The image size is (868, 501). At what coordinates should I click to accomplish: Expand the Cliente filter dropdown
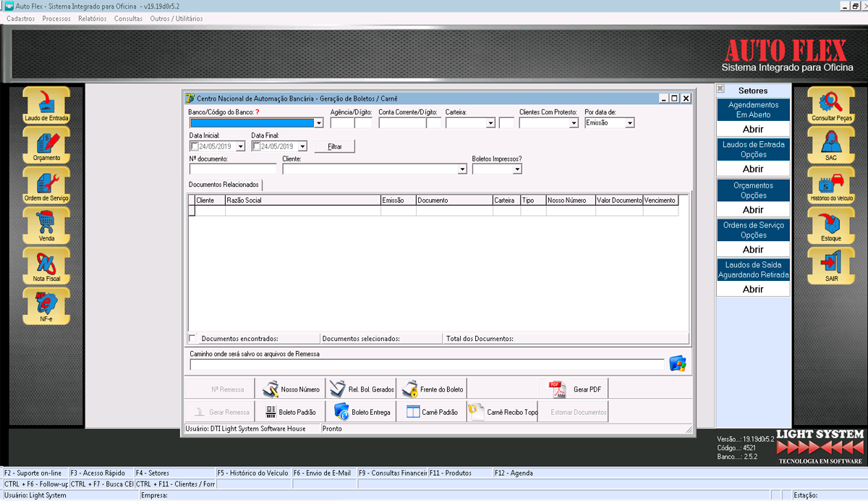(x=463, y=169)
